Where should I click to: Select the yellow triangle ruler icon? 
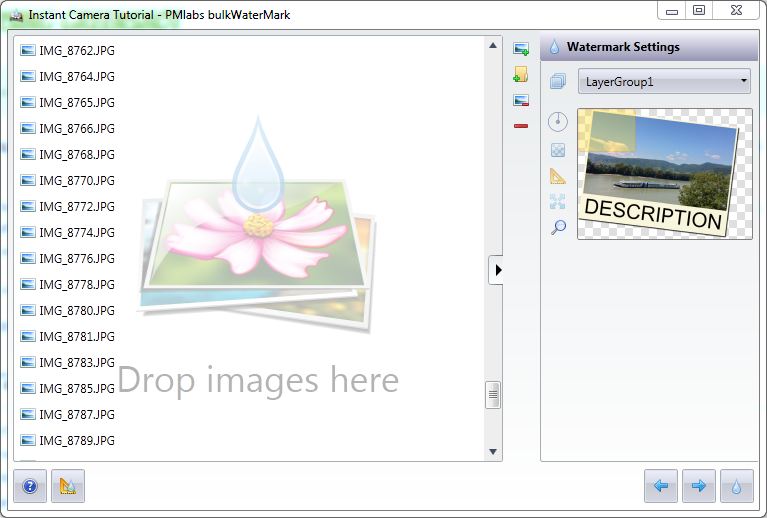558,176
